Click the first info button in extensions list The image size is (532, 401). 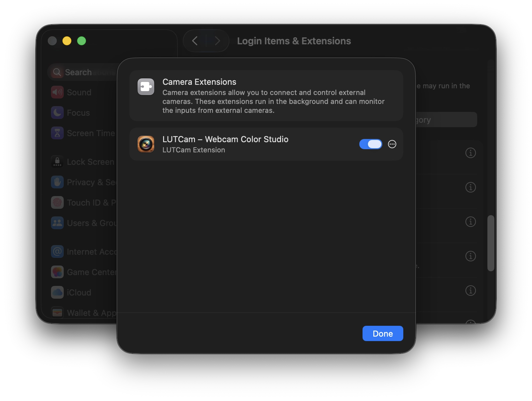(471, 153)
